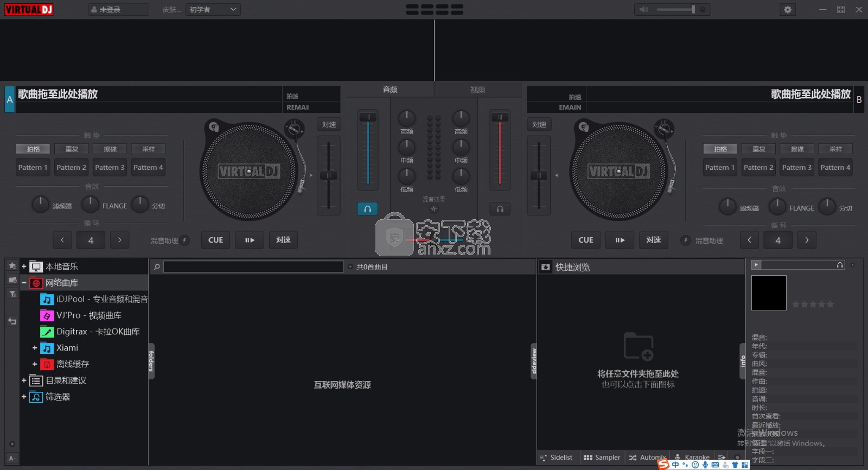Click the font size A icon at sidebar bottom
Screen dimensions: 868x470
[12, 458]
